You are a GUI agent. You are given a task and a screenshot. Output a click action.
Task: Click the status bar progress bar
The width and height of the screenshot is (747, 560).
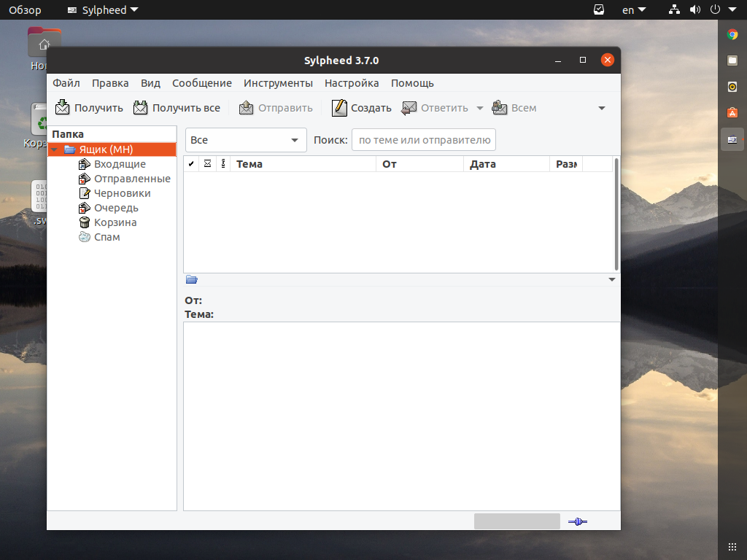(x=517, y=521)
